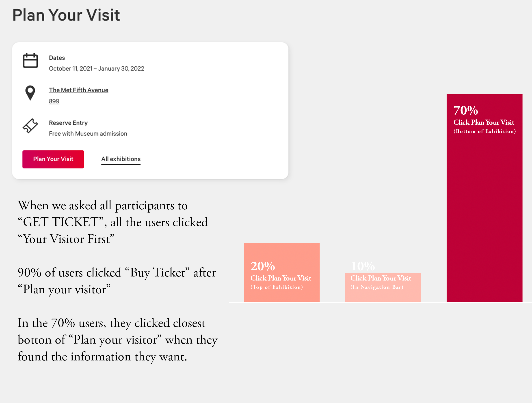
Task: Click the Free with Museum admission text
Action: [x=88, y=134]
